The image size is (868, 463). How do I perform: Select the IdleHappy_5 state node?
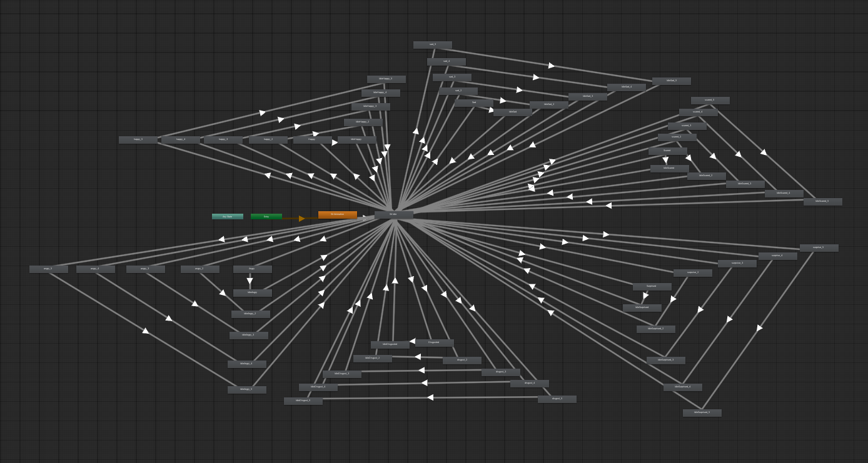point(386,79)
